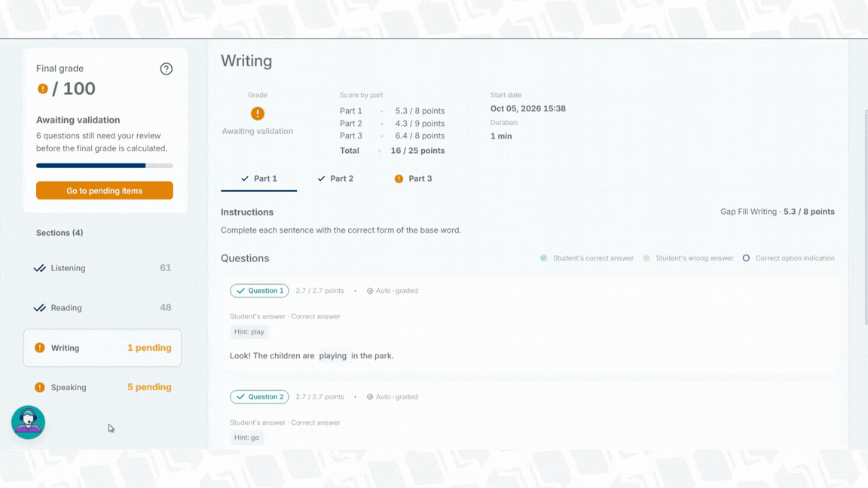Click the Writing page title
868x488 pixels.
click(x=246, y=61)
